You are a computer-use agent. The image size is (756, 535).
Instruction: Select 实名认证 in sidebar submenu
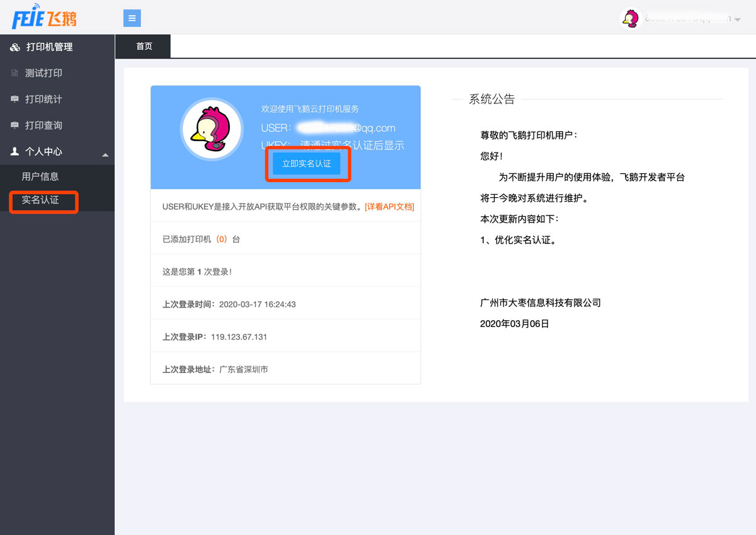40,200
